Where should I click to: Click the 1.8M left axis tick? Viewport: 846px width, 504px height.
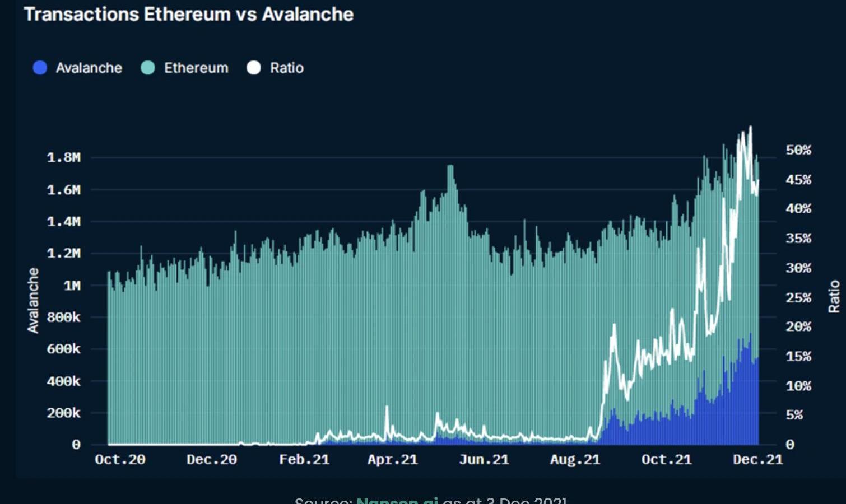coord(63,158)
